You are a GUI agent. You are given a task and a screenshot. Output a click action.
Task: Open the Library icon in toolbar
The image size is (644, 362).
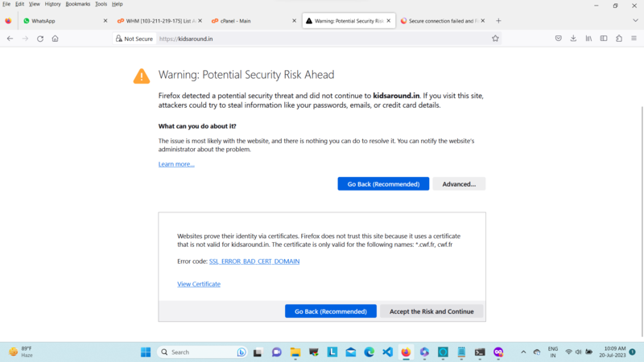click(588, 38)
